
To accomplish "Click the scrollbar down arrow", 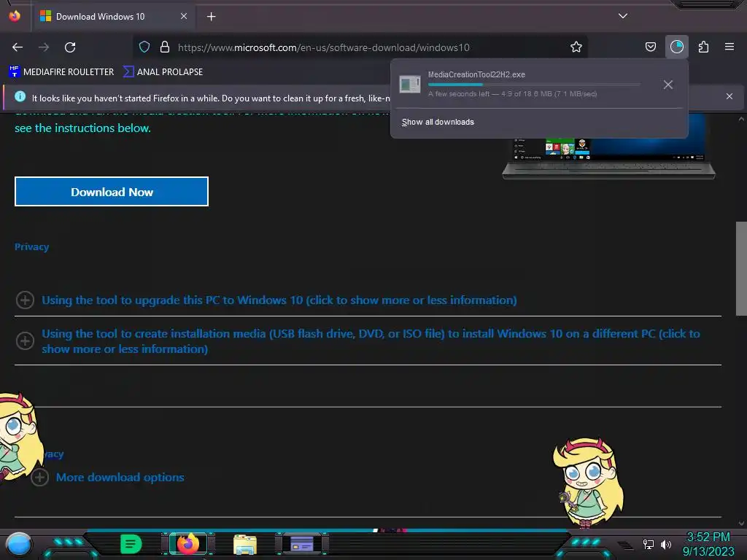I will (741, 523).
